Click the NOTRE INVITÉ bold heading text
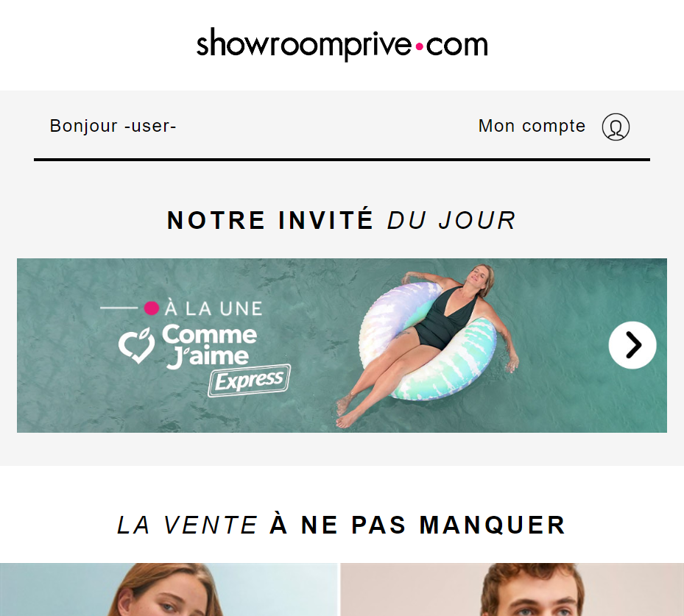This screenshot has width=684, height=616. pos(270,220)
